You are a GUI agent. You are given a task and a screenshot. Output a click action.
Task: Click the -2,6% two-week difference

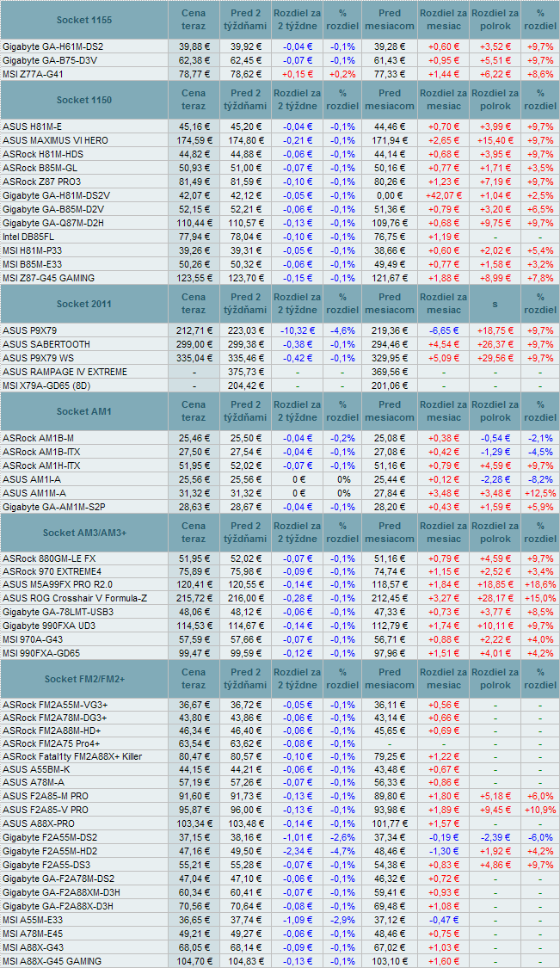[x=342, y=838]
